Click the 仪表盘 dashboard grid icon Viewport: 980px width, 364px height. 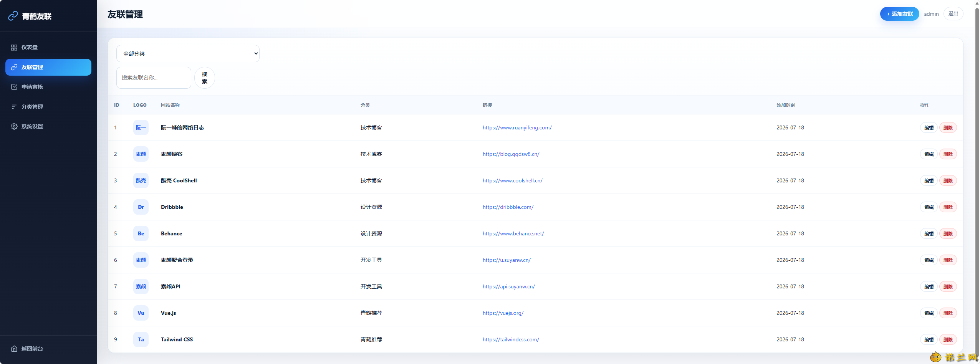14,48
